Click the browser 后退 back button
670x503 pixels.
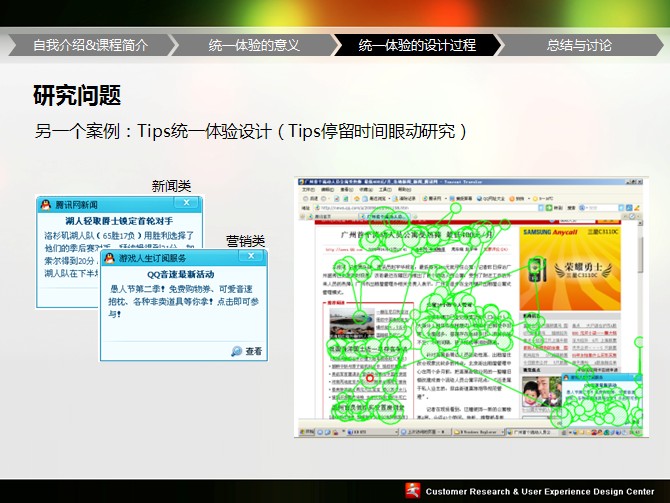click(x=311, y=198)
